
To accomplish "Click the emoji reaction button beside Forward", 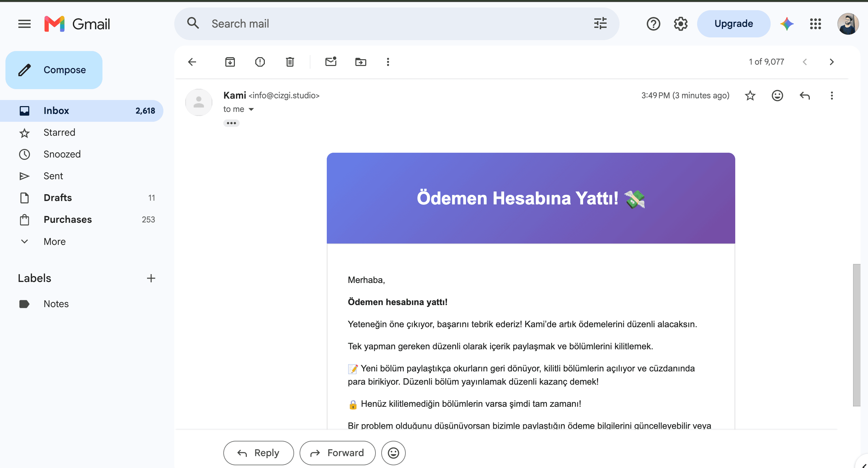I will (x=393, y=453).
